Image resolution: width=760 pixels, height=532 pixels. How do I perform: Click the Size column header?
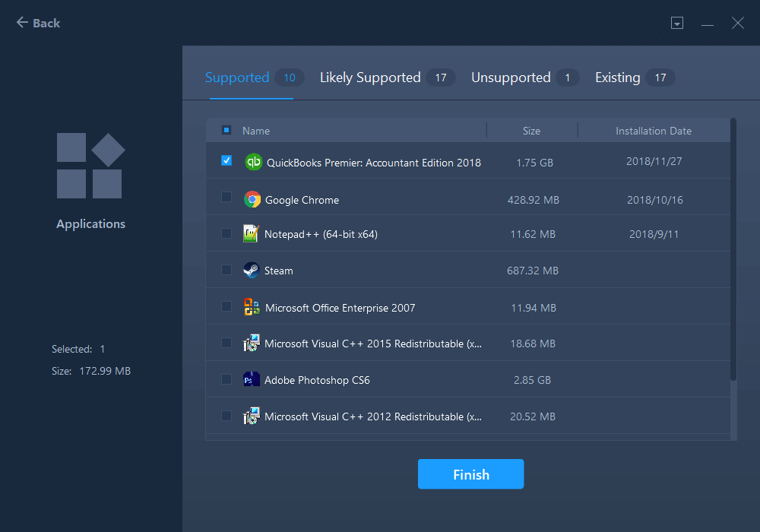[x=531, y=131]
